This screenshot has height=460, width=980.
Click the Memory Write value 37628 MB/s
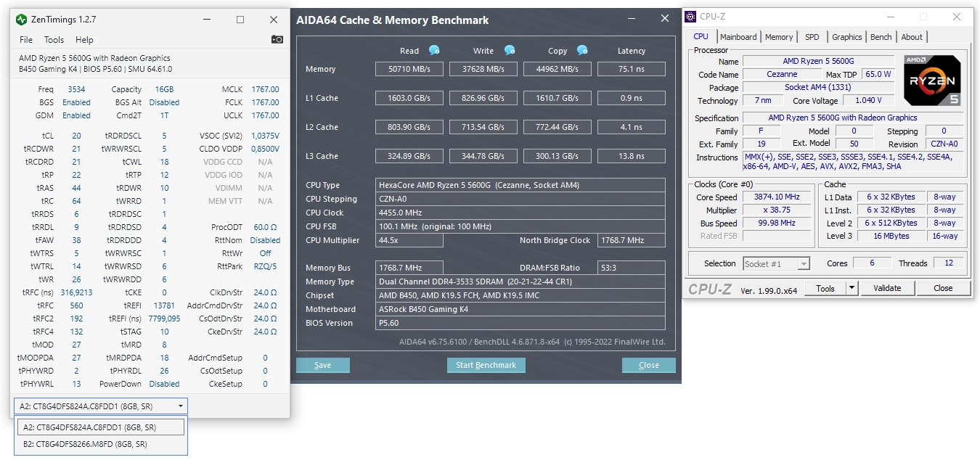click(483, 69)
